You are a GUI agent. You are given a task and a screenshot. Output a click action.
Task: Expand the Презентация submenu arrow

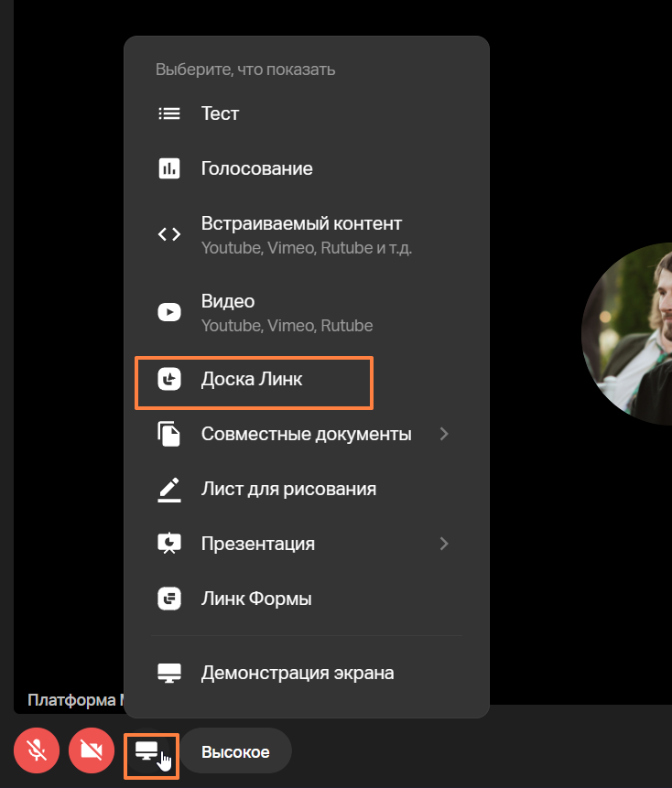[x=444, y=544]
